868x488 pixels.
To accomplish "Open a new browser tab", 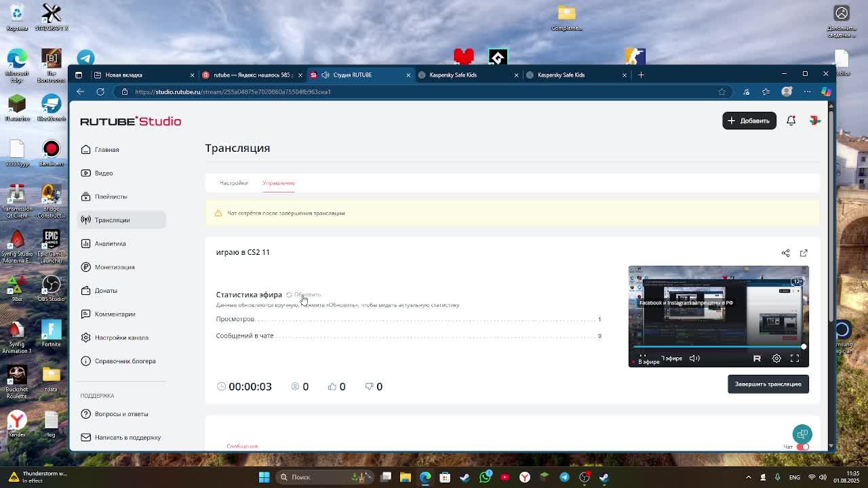I will (x=641, y=75).
